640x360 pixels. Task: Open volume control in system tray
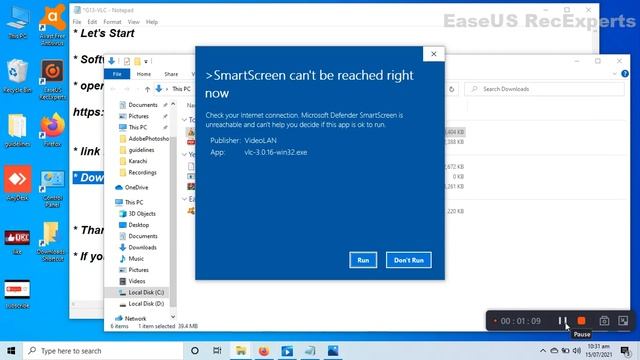tap(577, 351)
